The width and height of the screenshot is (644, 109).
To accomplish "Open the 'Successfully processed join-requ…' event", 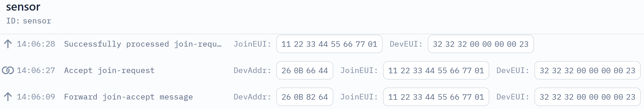I will 143,44.
